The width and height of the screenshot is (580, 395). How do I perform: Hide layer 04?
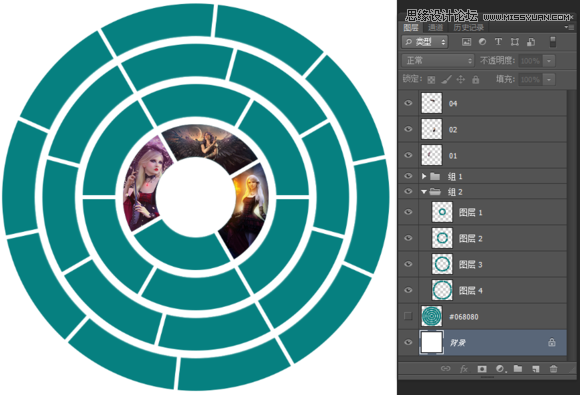pyautogui.click(x=408, y=103)
